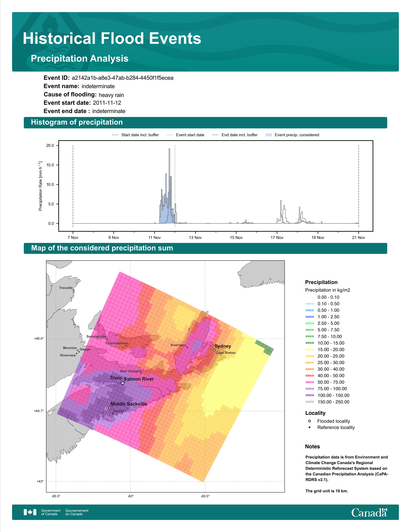The height and width of the screenshot is (532, 411).
Task: Click the Cause of flooding heavy rain
Action: 111,95
